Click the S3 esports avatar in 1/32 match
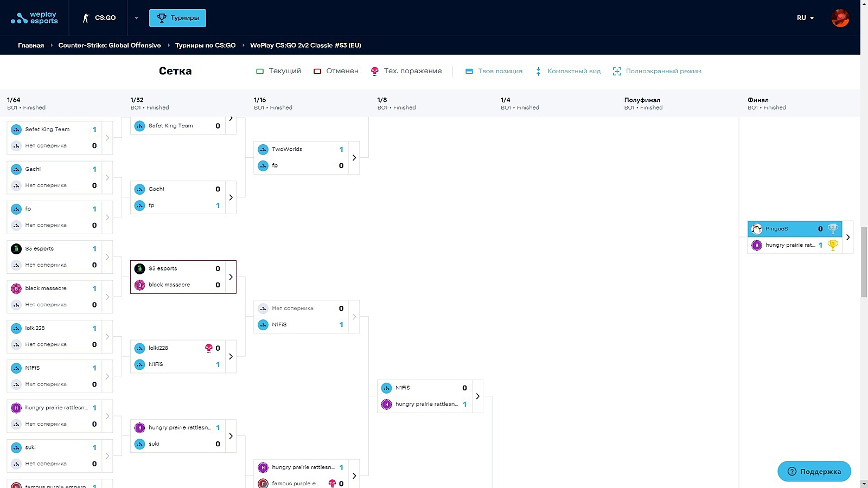The image size is (868, 488). (x=139, y=268)
